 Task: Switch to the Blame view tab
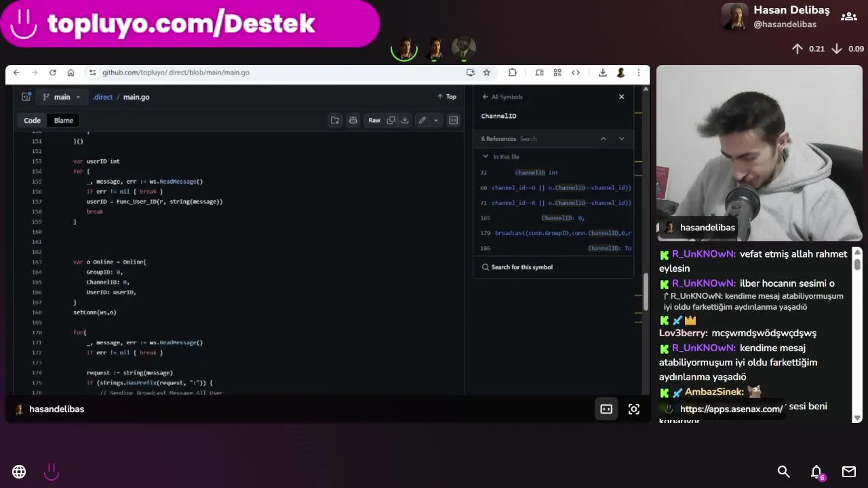[x=64, y=121]
